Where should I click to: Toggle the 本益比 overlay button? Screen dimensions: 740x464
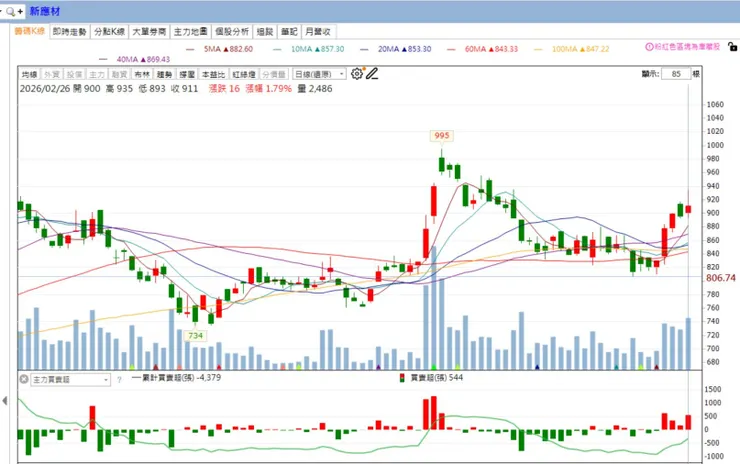coord(213,74)
